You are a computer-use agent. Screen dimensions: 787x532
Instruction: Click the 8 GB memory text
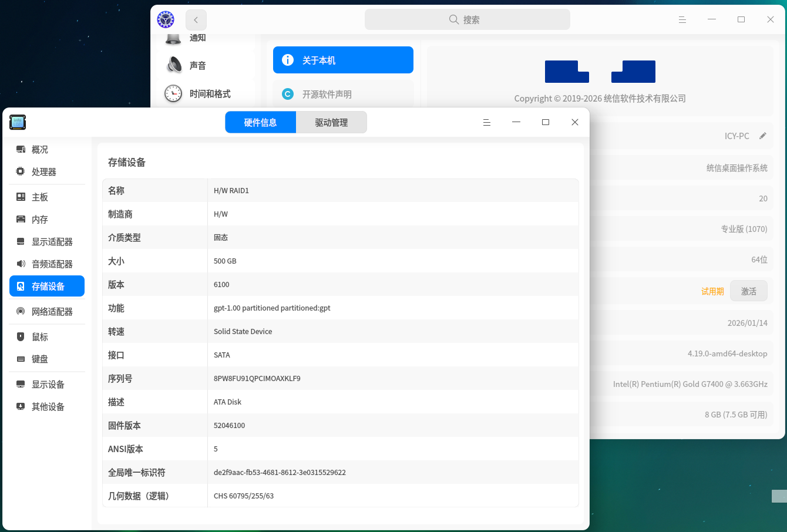click(736, 415)
